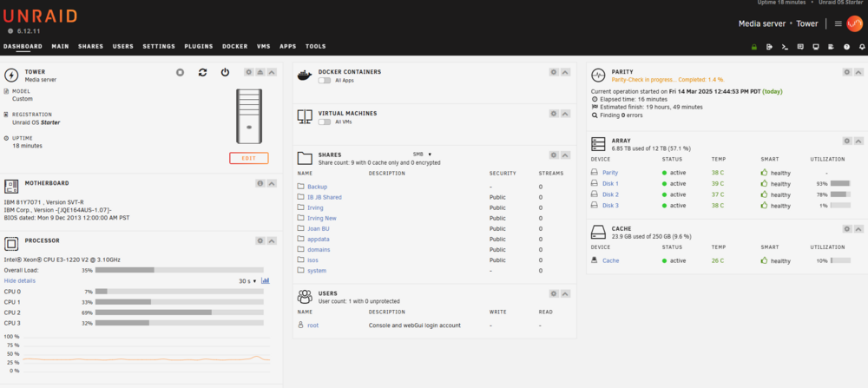The height and width of the screenshot is (388, 868).
Task: Open the CPU chart icon next to 30 s
Action: 265,281
